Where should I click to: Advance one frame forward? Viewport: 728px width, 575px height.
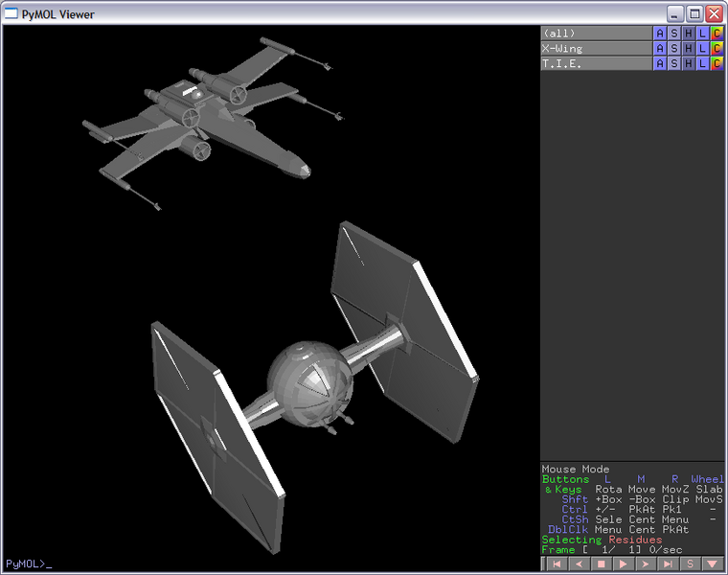tap(645, 564)
